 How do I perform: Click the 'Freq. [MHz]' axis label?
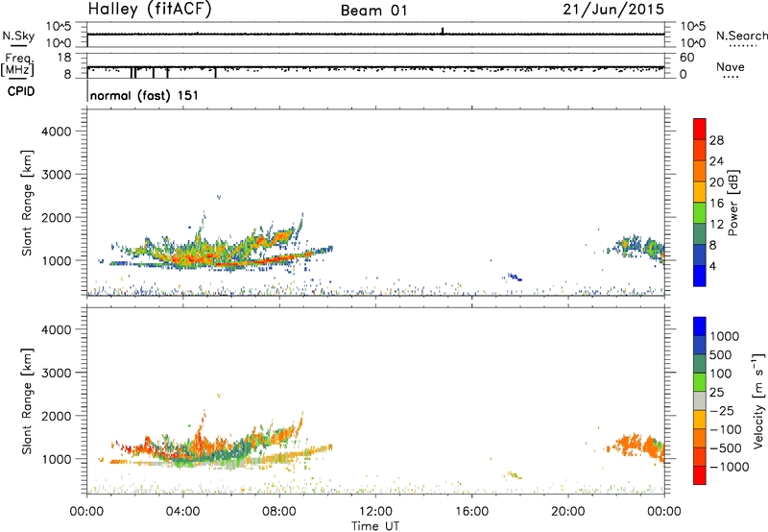[x=18, y=64]
